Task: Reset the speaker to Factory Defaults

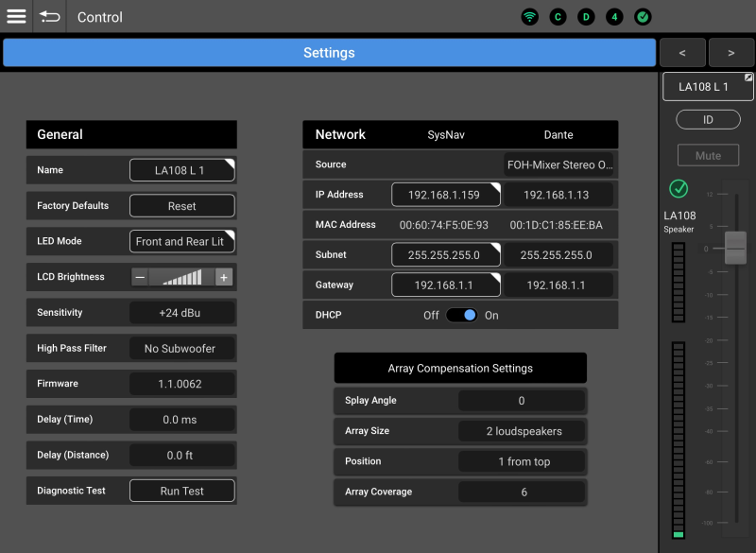Action: pyautogui.click(x=181, y=205)
